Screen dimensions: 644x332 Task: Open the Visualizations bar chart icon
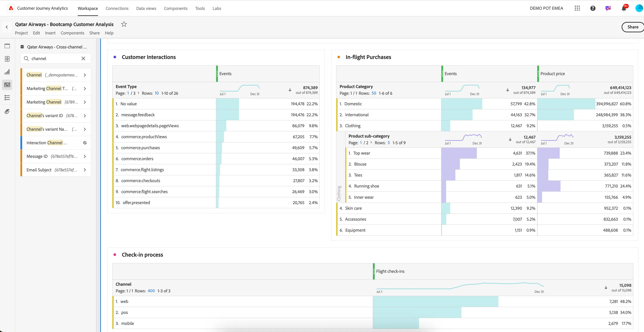coord(7,72)
